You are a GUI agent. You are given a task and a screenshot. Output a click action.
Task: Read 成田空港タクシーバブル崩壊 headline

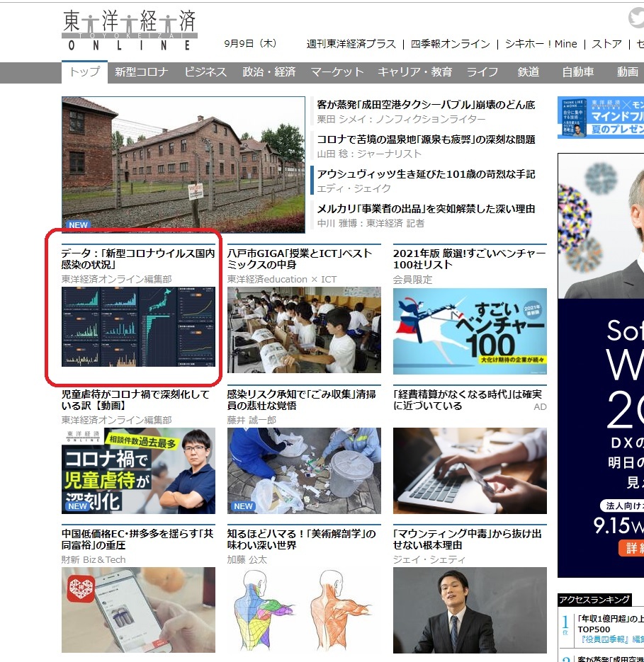tap(426, 105)
